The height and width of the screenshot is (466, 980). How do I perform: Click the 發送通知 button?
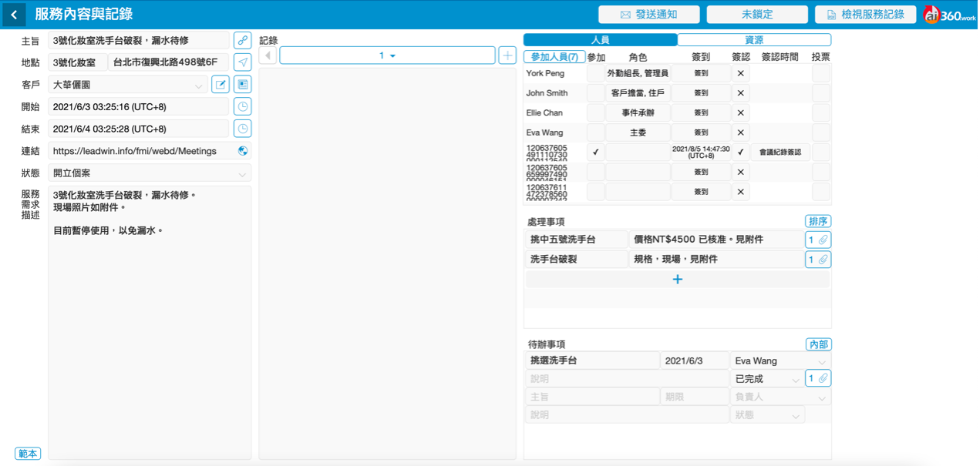coord(649,15)
